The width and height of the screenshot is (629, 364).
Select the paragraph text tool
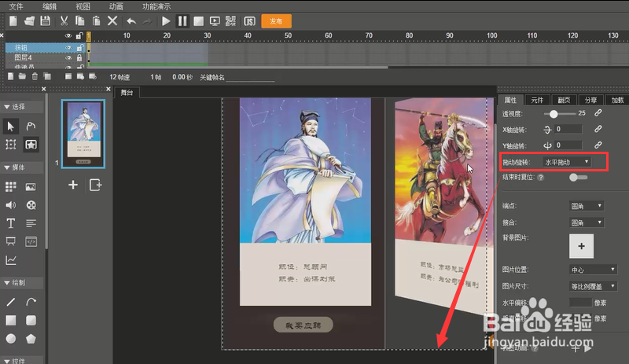click(31, 223)
